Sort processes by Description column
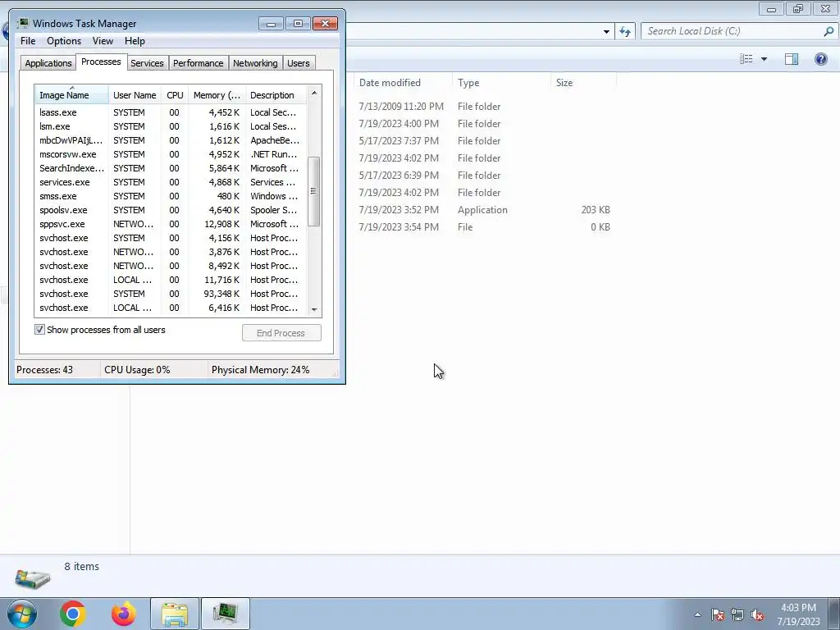 (276, 95)
